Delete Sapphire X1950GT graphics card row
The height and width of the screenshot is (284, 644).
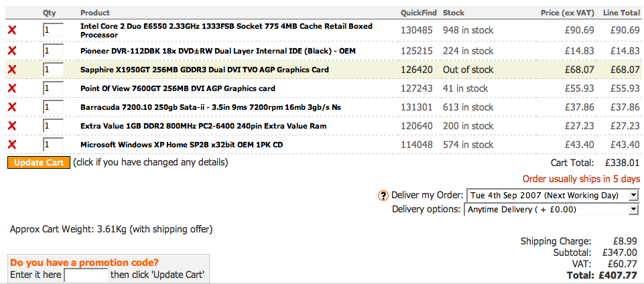pos(12,70)
